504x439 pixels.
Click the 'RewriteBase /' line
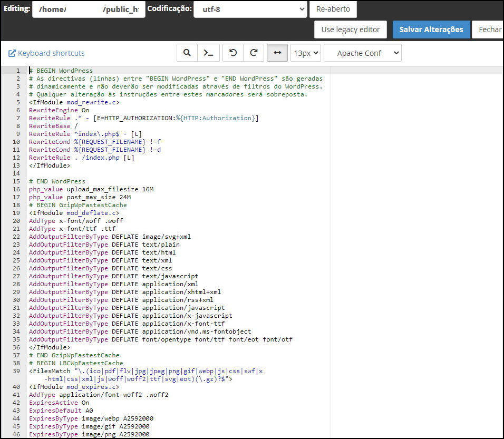tap(53, 126)
